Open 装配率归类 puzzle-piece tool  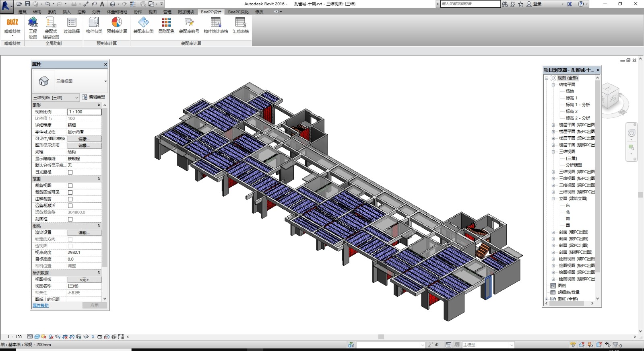[144, 25]
